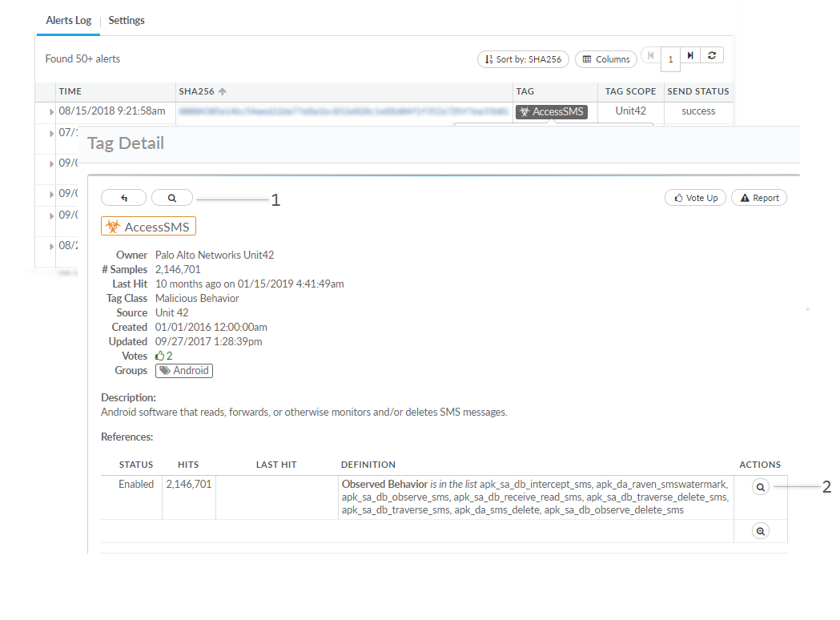Click the 2,146,701 hits cell
The height and width of the screenshot is (620, 840).
point(188,485)
